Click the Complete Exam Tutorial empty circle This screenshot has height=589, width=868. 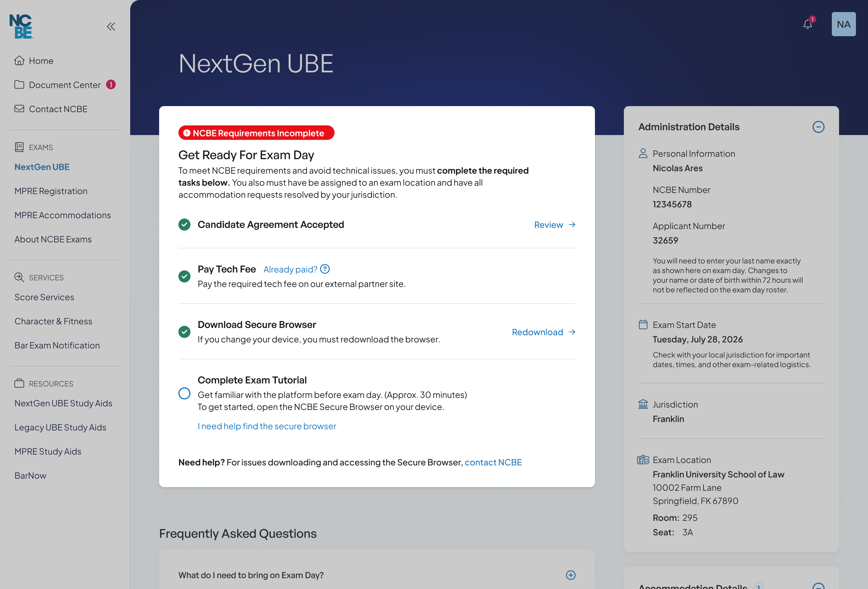184,393
